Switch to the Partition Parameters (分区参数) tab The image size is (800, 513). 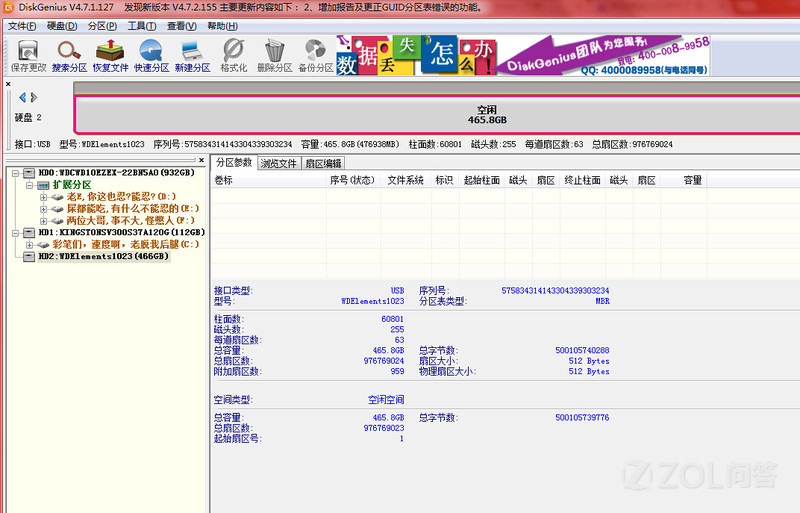pyautogui.click(x=234, y=162)
